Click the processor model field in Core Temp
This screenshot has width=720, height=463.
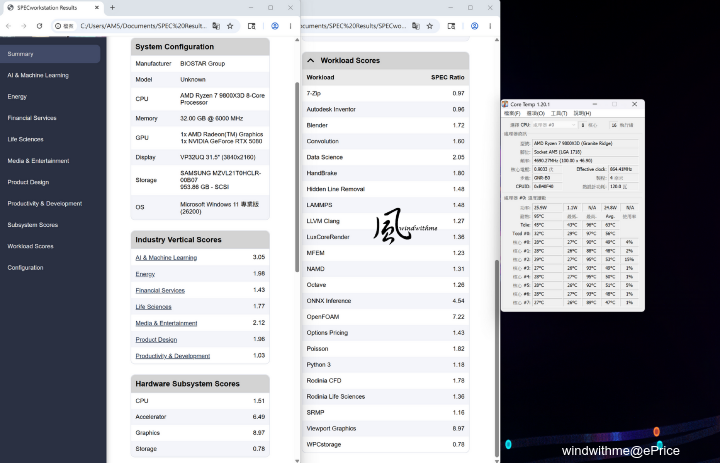[x=585, y=143]
